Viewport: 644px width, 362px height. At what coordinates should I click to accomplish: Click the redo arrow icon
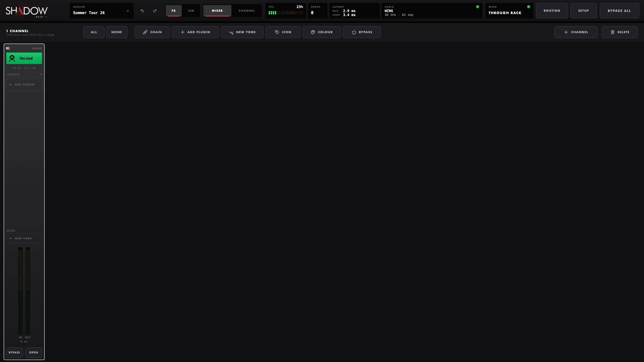pos(155,11)
